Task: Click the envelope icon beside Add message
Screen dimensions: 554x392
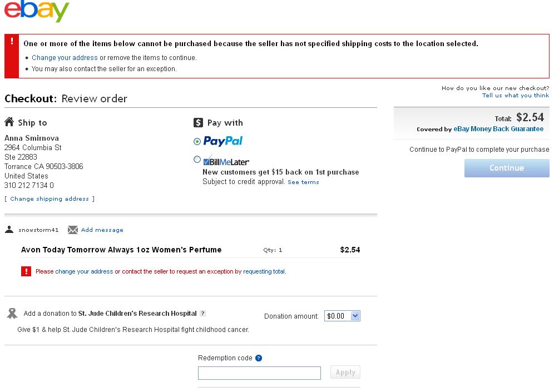Action: (72, 230)
